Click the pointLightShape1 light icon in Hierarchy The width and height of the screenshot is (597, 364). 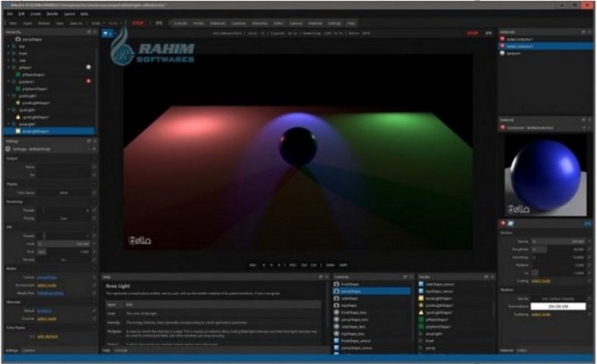point(17,103)
